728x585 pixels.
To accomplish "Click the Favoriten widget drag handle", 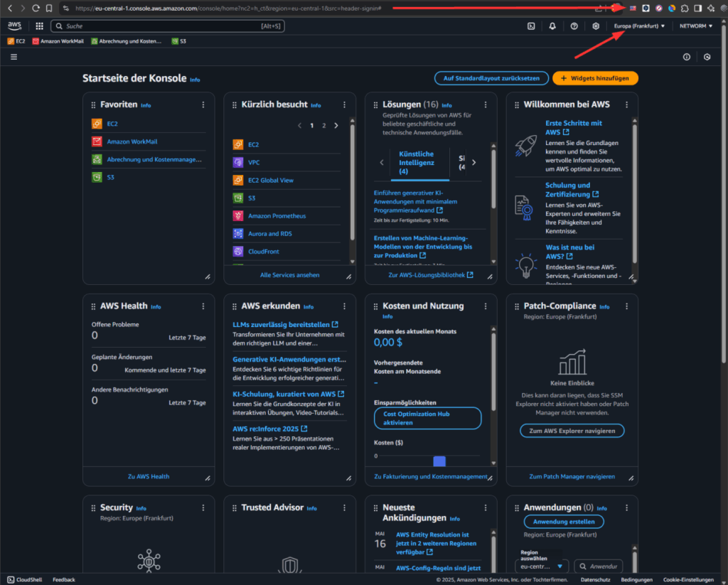I will coord(93,105).
